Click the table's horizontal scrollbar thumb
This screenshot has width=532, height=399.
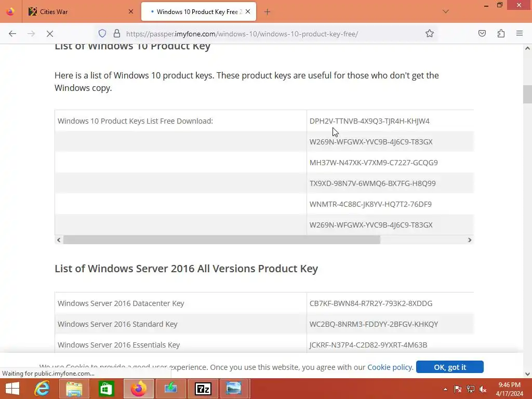pos(221,240)
